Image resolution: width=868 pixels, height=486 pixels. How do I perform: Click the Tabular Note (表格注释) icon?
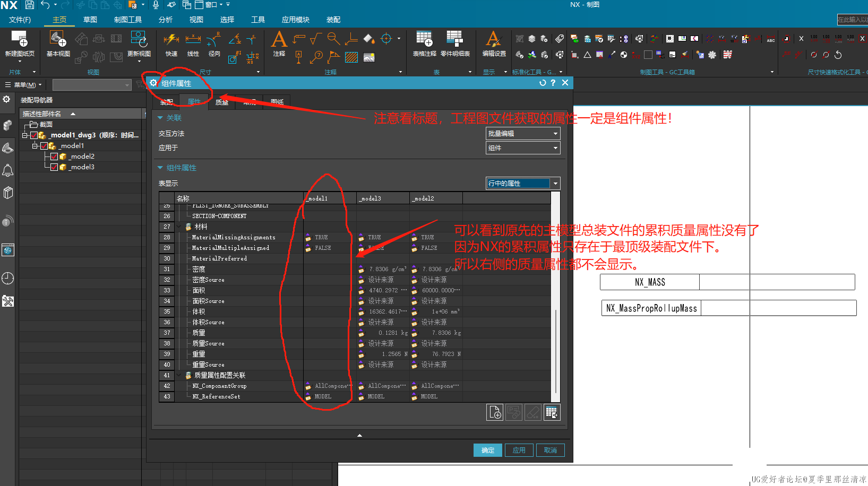coord(424,39)
